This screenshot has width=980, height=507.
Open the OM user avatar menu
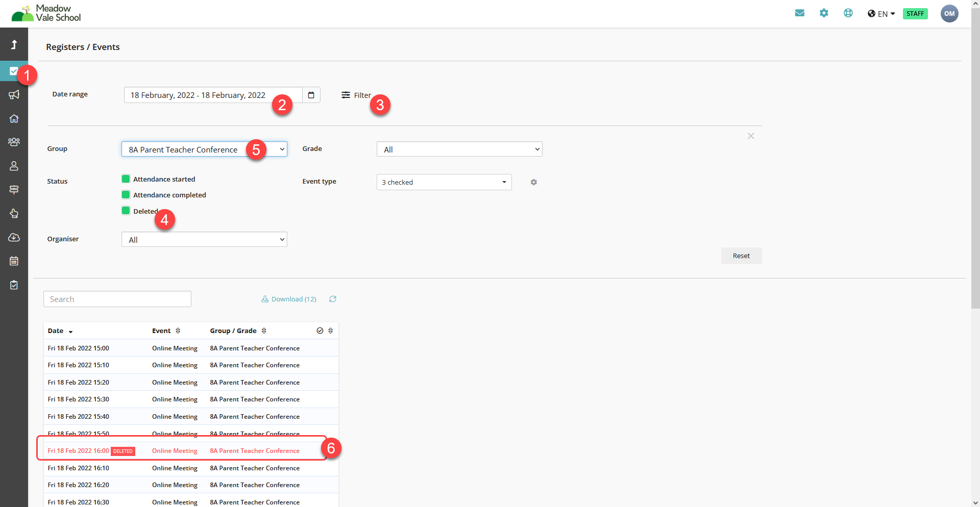[x=949, y=14]
